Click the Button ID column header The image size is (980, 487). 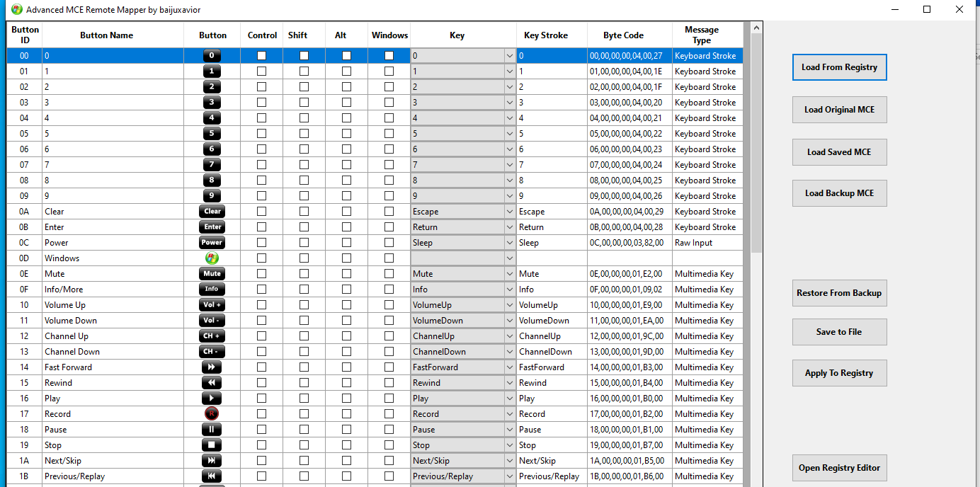click(x=25, y=35)
